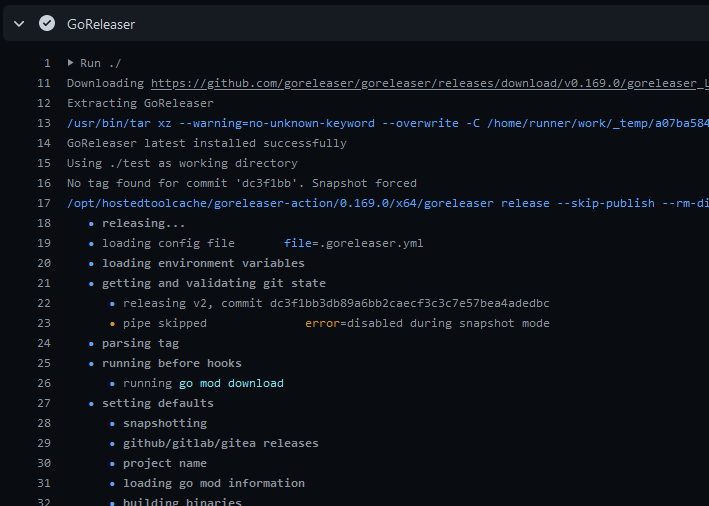Click 'Using ./test as working directory' line
Image resolution: width=709 pixels, height=506 pixels.
(182, 163)
